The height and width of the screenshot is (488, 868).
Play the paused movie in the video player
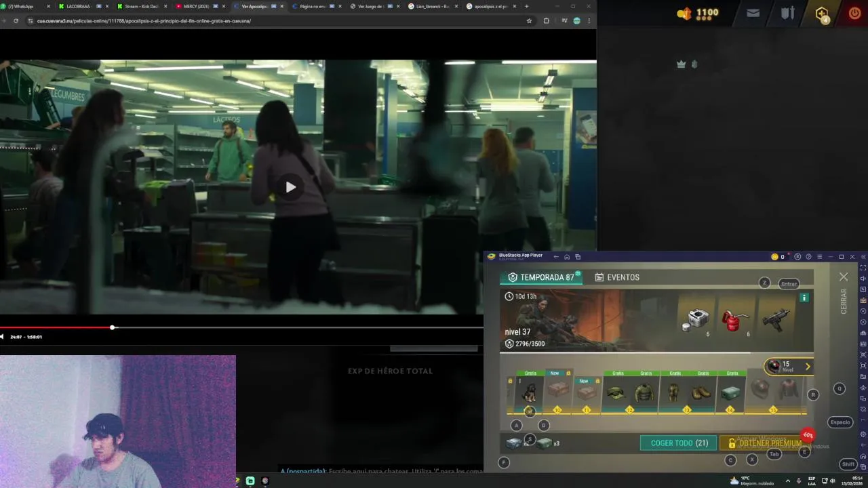[x=290, y=187]
